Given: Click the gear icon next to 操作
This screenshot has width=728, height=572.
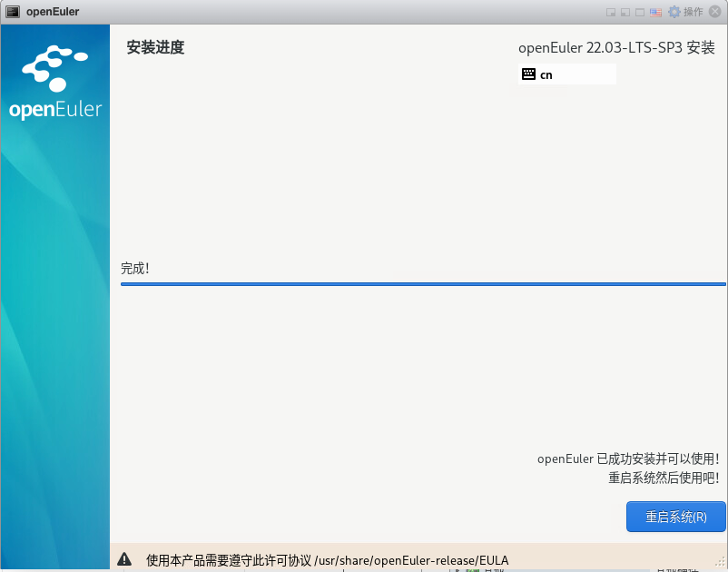Looking at the screenshot, I should tap(674, 12).
